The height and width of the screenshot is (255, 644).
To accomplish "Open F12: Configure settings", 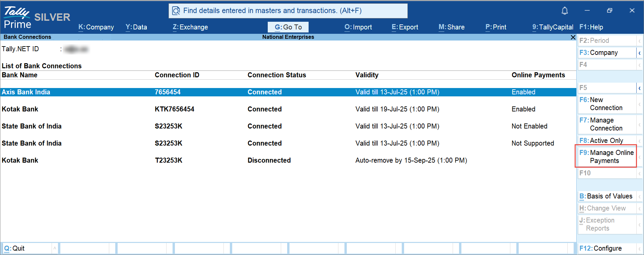I will pos(606,248).
